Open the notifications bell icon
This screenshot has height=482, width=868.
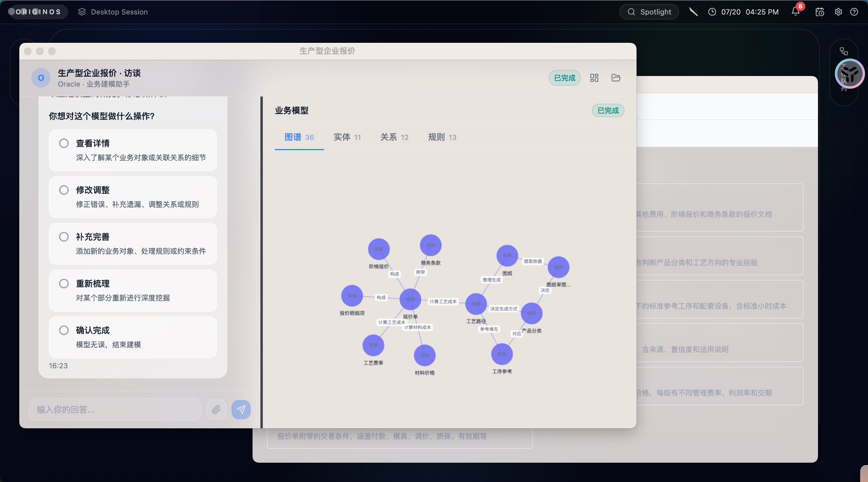[796, 12]
